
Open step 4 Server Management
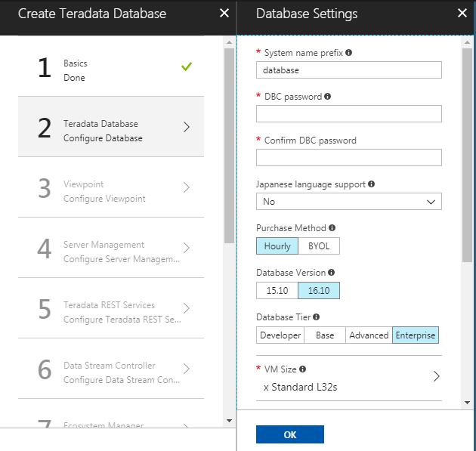[111, 248]
